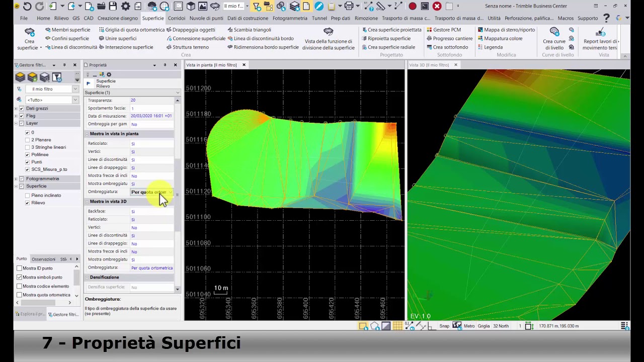Enable the 3 Stringhe lineari checkbox
The width and height of the screenshot is (644, 362).
27,147
